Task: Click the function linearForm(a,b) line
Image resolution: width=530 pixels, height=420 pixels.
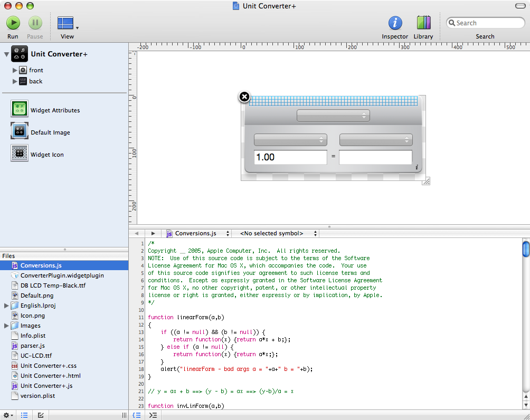Action: pyautogui.click(x=186, y=317)
